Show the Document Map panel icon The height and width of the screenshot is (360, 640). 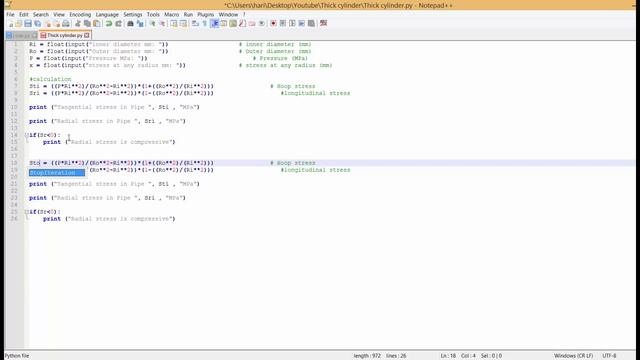click(x=233, y=24)
